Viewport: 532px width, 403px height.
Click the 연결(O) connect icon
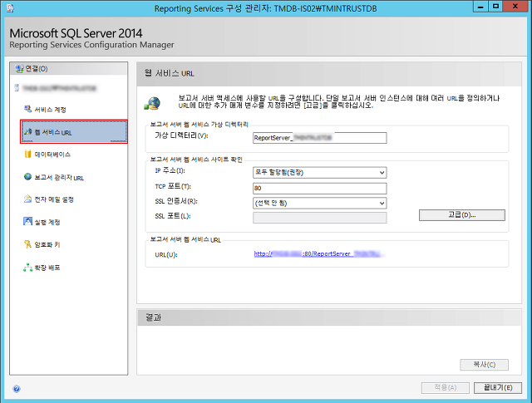pyautogui.click(x=19, y=68)
